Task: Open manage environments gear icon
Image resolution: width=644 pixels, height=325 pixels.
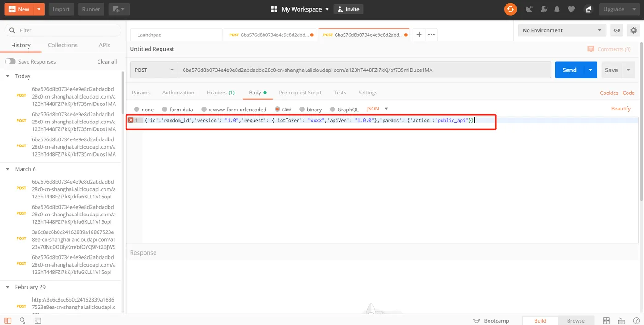Action: point(634,30)
